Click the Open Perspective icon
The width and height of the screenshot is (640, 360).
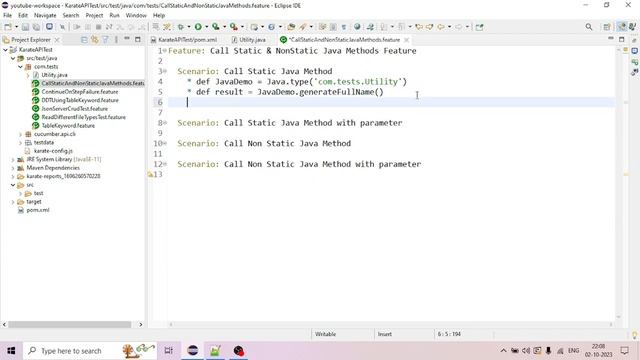(x=607, y=27)
